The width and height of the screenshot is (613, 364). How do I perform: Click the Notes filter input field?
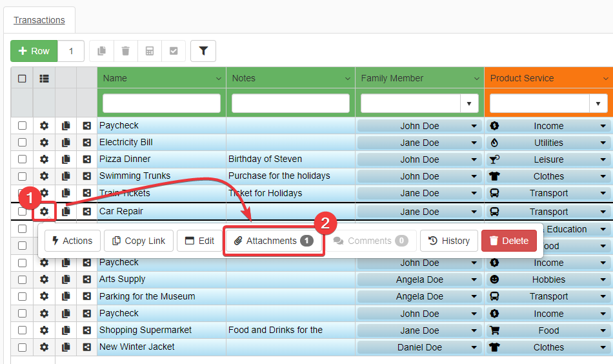[290, 103]
